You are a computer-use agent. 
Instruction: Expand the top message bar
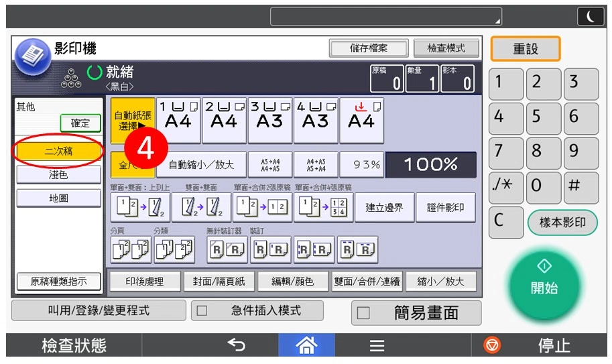[x=385, y=17]
